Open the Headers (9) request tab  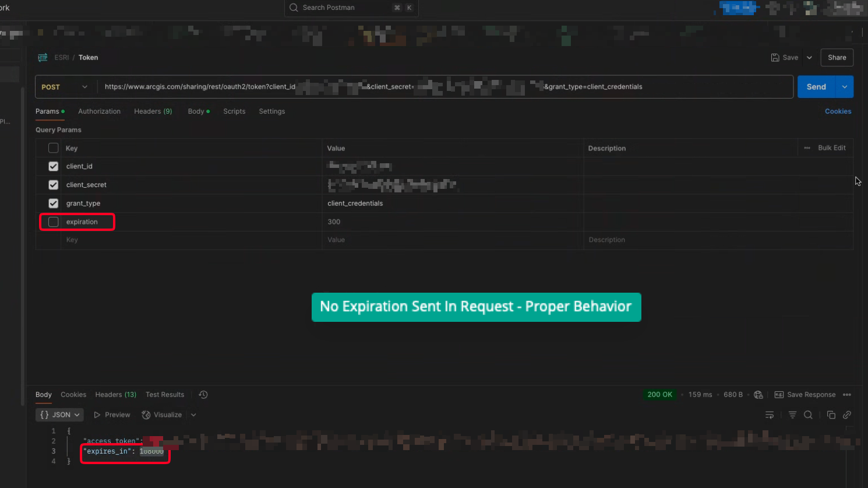pos(153,111)
